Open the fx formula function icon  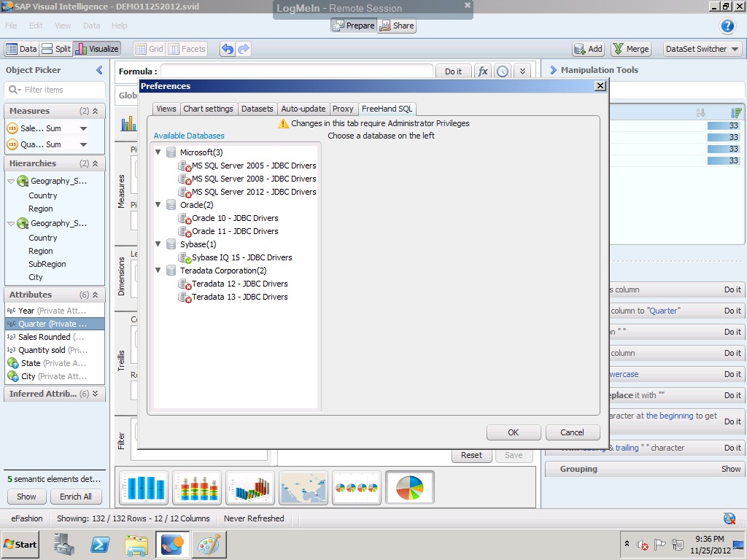click(483, 71)
